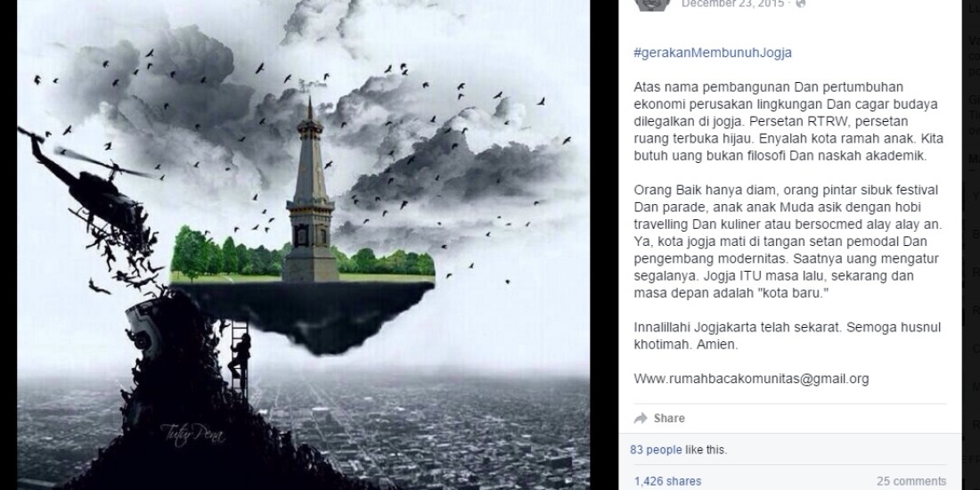Click the Www.rumahbacakomunitas@gmail.org address text
The image size is (980, 490).
[x=751, y=379]
